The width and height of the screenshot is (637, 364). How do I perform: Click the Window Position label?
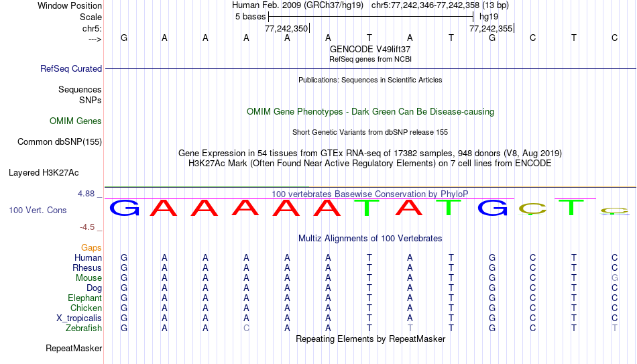coord(70,5)
